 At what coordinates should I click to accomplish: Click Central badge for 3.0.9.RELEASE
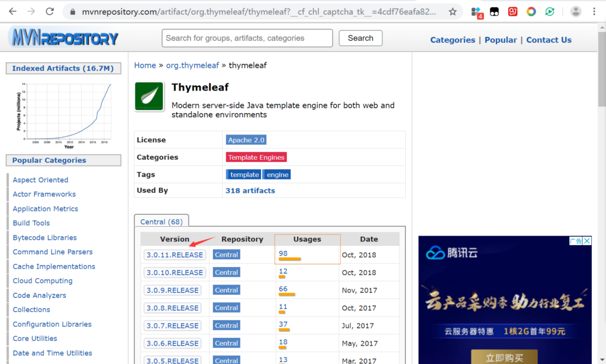click(227, 290)
